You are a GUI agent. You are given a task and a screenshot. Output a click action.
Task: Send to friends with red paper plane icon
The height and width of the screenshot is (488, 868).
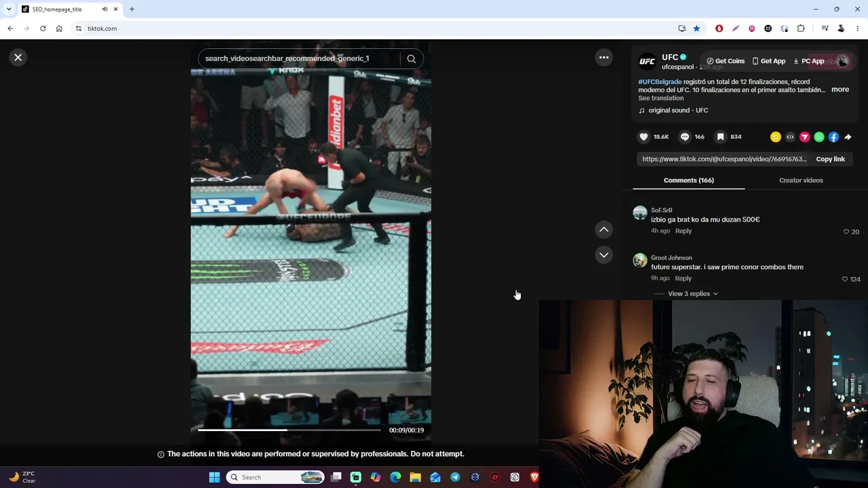point(805,137)
